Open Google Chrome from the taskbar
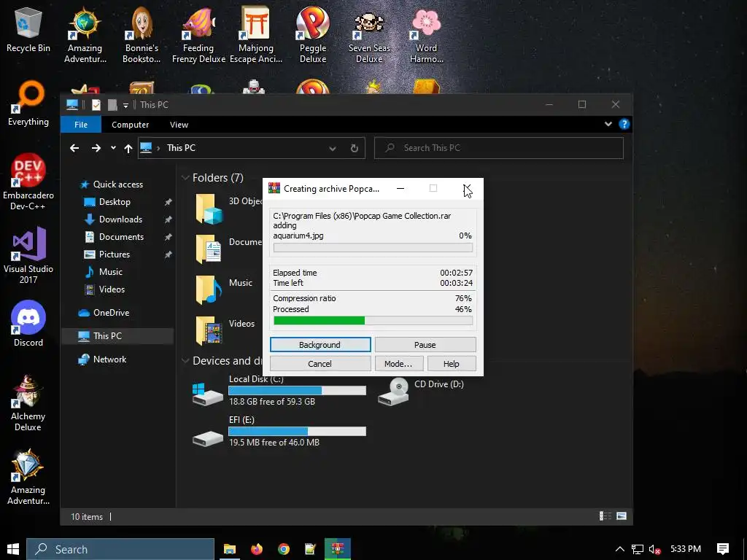Image resolution: width=747 pixels, height=560 pixels. tap(284, 549)
